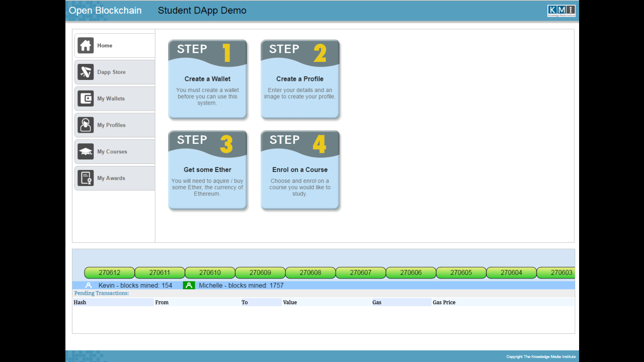The image size is (644, 362).
Task: Select block 270612 in the blockchain strip
Action: click(109, 273)
